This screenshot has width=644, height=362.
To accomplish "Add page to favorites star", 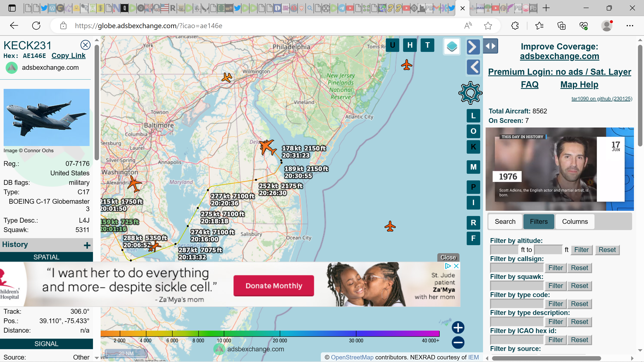I will click(488, 26).
